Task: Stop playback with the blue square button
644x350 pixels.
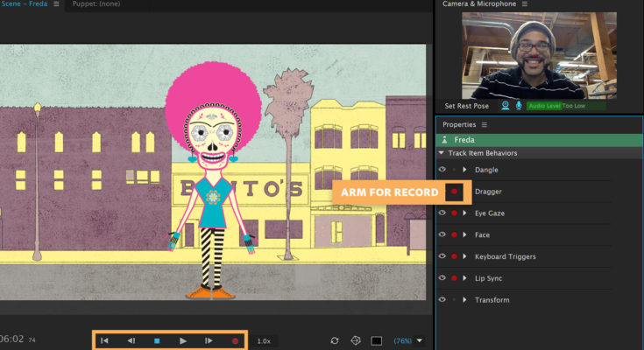Action: 157,340
